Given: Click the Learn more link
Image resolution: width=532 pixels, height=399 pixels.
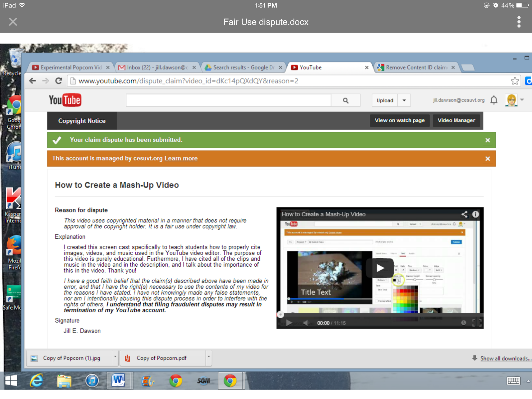Looking at the screenshot, I should coord(181,159).
